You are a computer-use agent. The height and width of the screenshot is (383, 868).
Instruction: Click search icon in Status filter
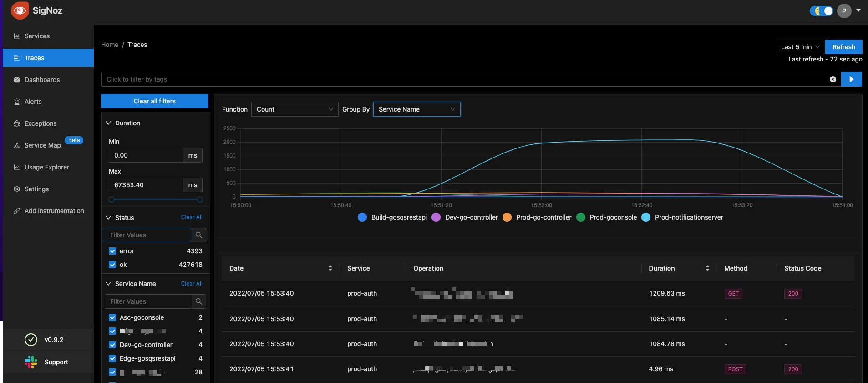point(199,235)
